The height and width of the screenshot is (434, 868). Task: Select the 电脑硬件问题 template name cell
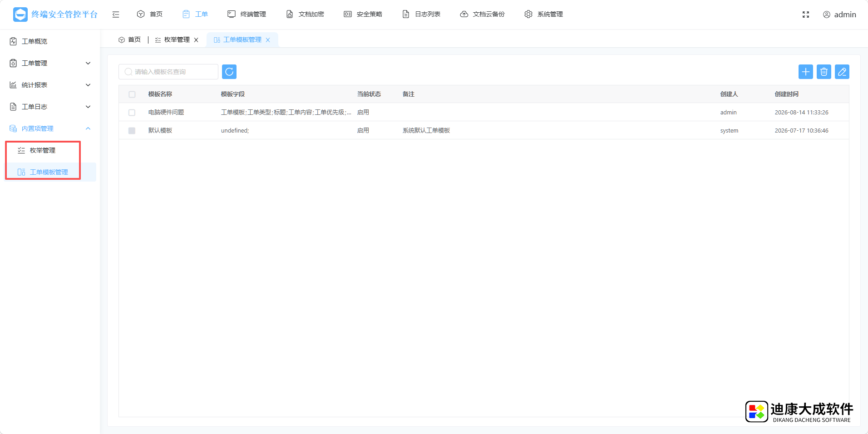coord(166,112)
